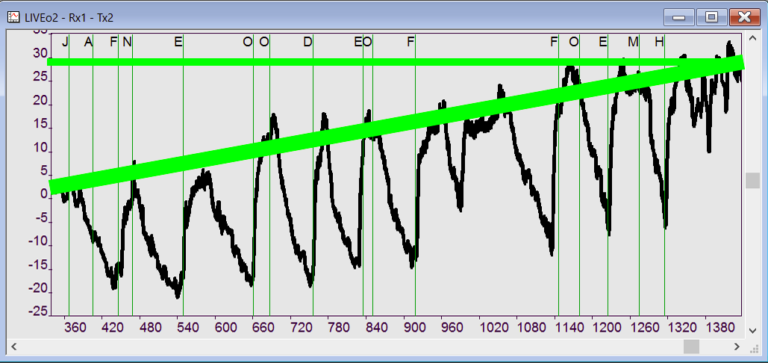Screen dimensions: 768x363
Task: Click the x-axis tick label 960
Action: [452, 327]
